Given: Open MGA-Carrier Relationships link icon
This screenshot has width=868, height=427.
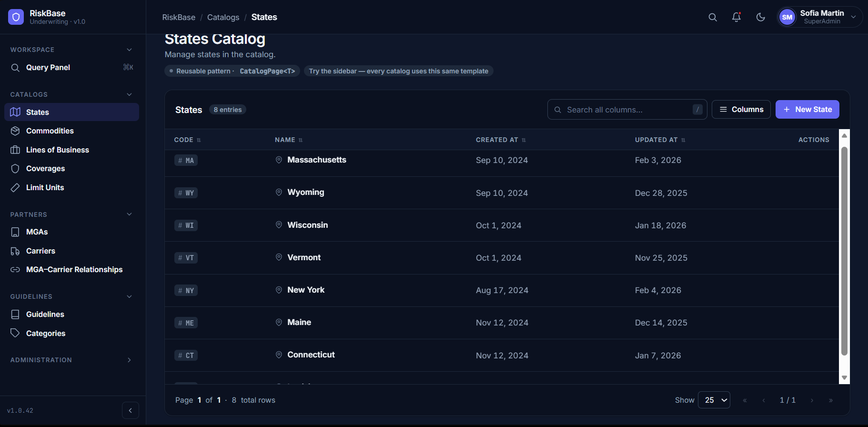Looking at the screenshot, I should [x=15, y=270].
